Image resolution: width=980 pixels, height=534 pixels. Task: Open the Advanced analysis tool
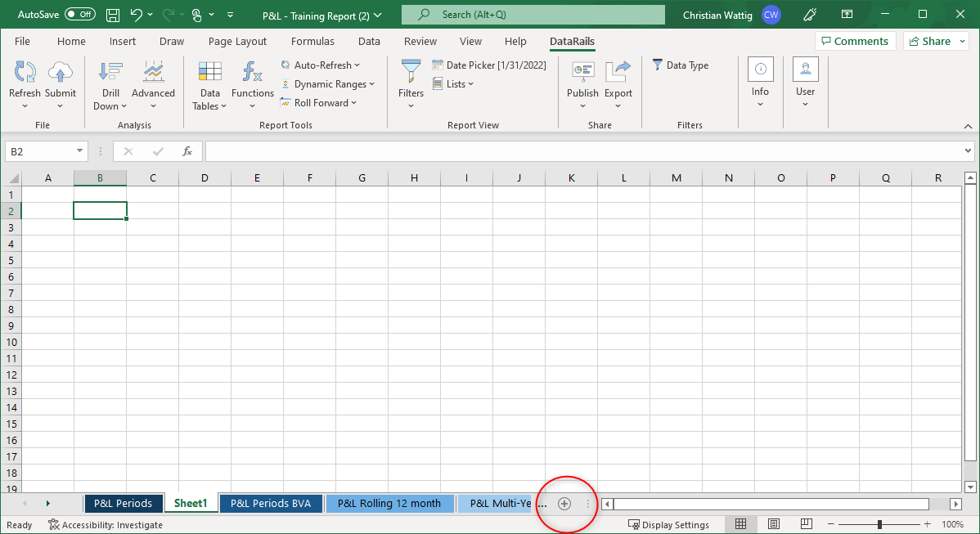click(x=153, y=86)
